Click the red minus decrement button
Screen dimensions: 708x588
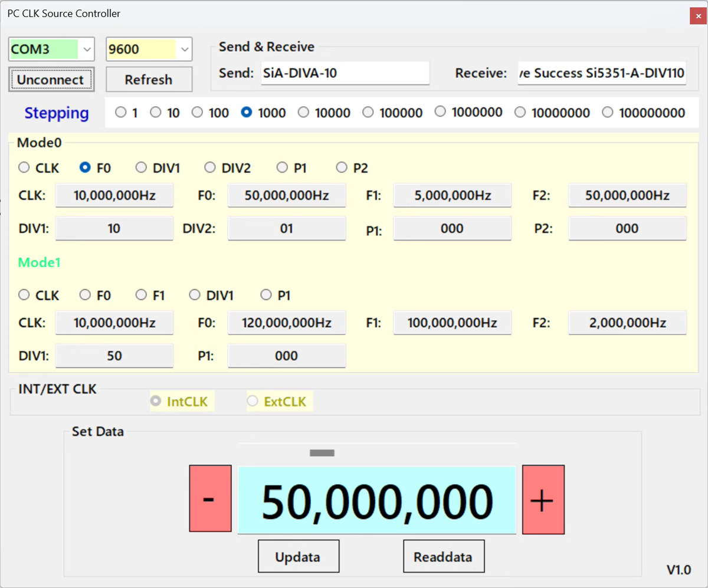click(210, 498)
